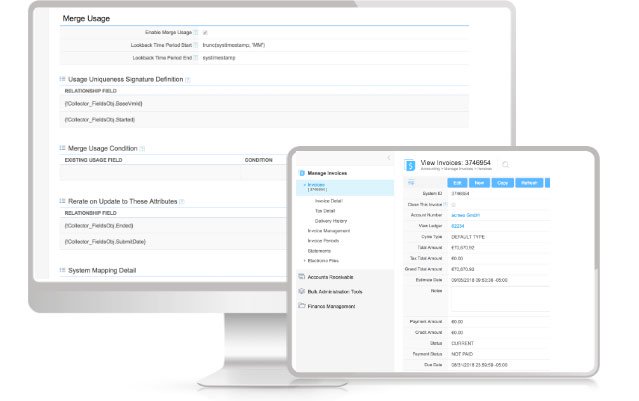Click the Edit button
The height and width of the screenshot is (401, 639).
[x=457, y=183]
